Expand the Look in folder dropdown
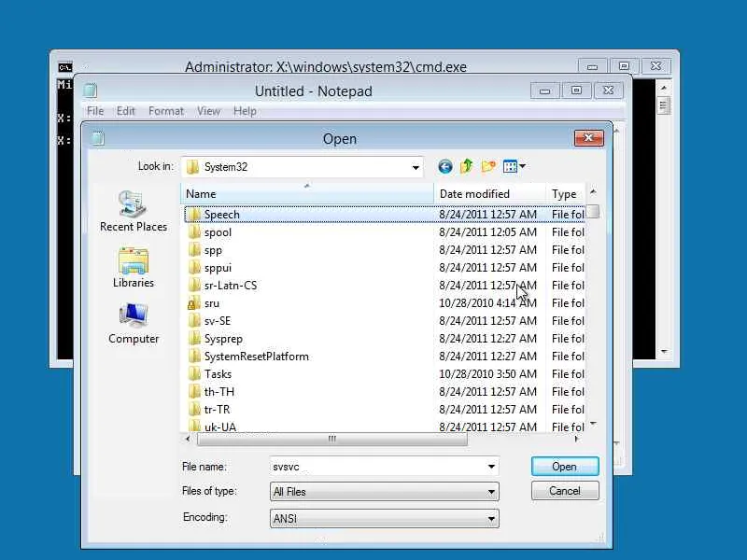Screen dimensions: 747x560 [x=416, y=167]
